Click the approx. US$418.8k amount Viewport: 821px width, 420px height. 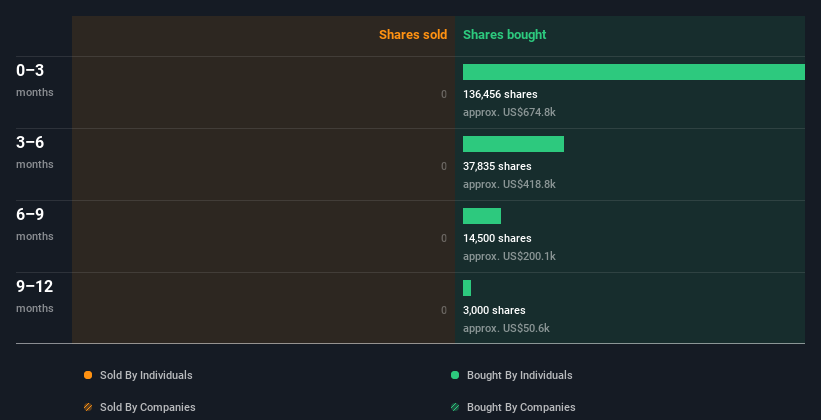pyautogui.click(x=509, y=184)
